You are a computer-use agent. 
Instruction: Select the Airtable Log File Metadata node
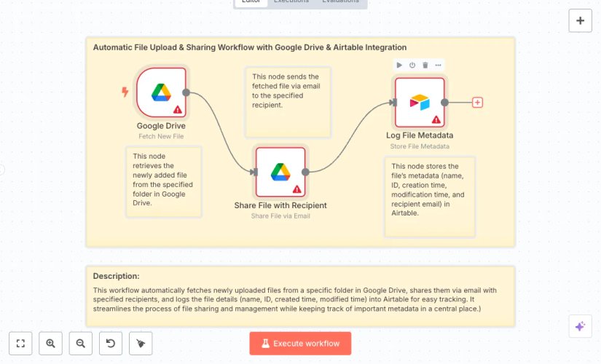pos(420,103)
